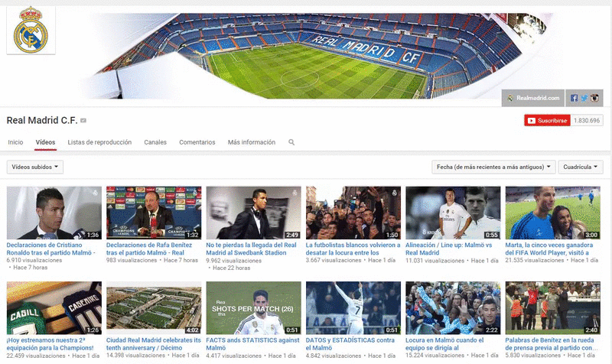Open the Listas de reproducción tab
612x364 pixels.
point(99,142)
